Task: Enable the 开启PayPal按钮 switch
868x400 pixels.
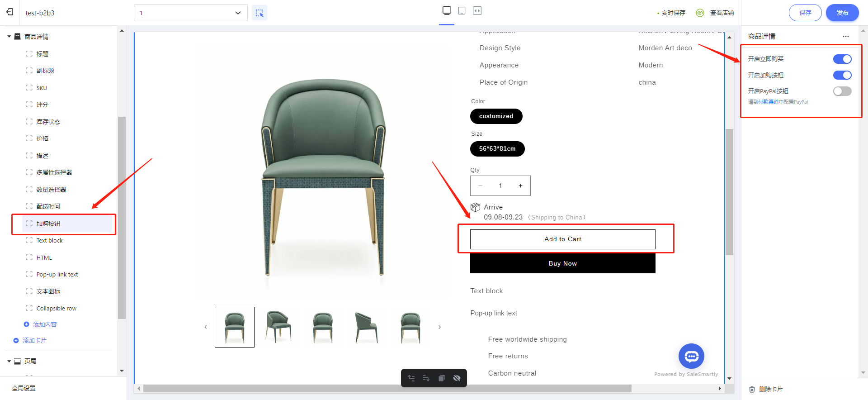Action: coord(842,91)
